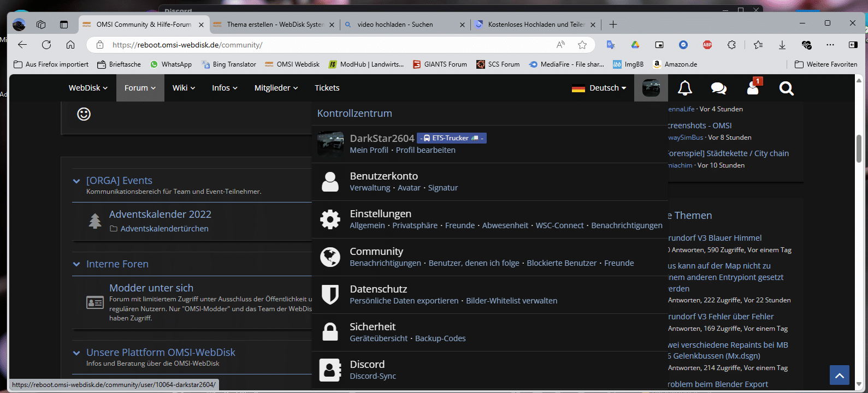Collapse the [ORGA] Events category
The image size is (868, 393).
76,181
